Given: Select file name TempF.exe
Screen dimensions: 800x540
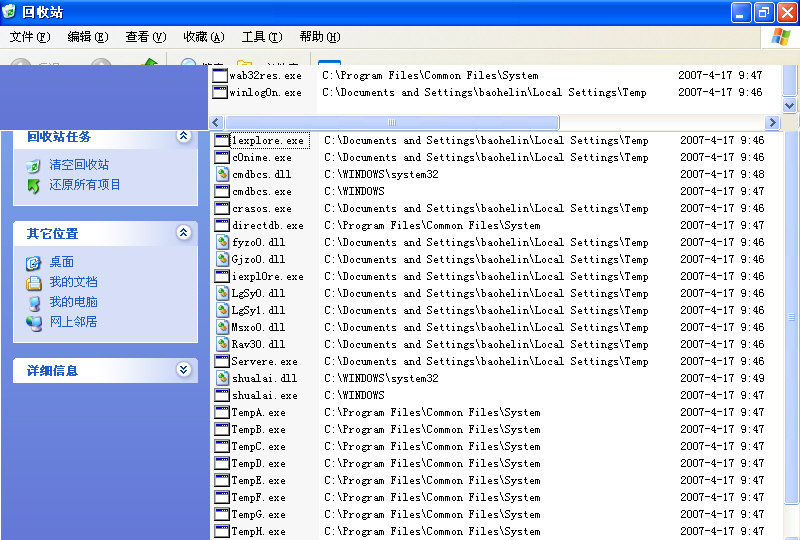Looking at the screenshot, I should pos(258,498).
